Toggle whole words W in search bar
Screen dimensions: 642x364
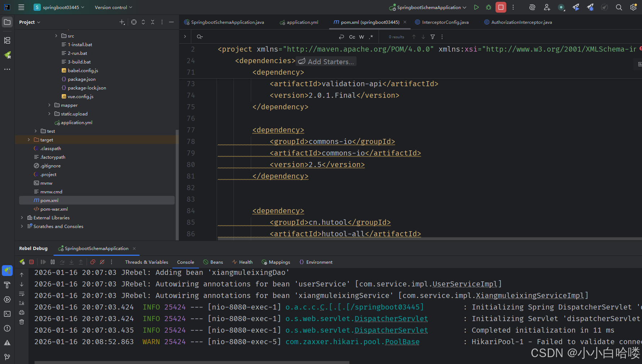pos(362,37)
